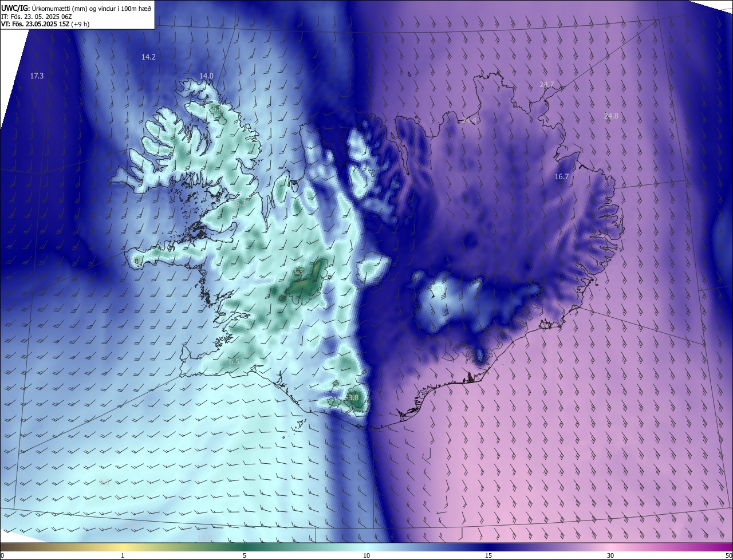Screen dimensions: 733x560
Task: Click the 24.8 value label
Action: 611,116
